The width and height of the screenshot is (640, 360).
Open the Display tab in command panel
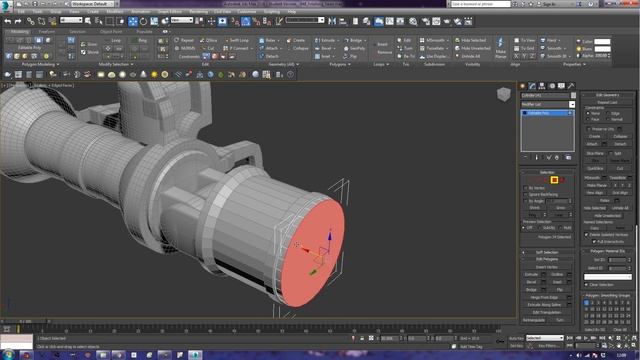pyautogui.click(x=562, y=86)
